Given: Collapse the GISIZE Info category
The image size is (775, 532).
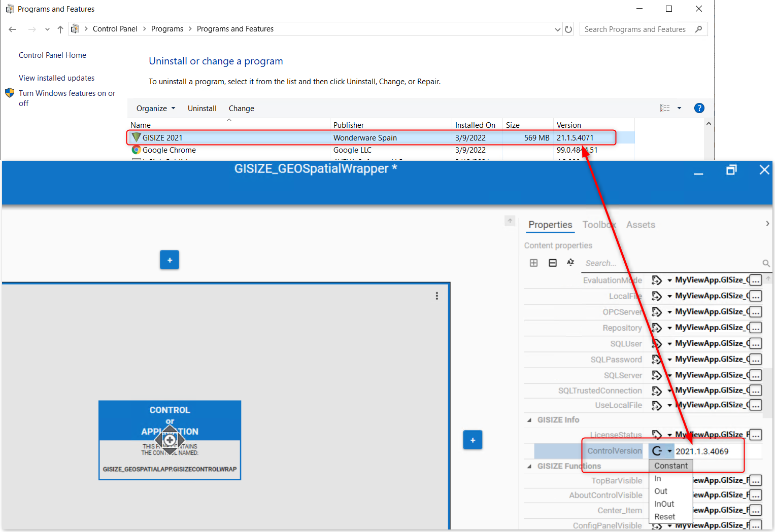Looking at the screenshot, I should (x=529, y=420).
